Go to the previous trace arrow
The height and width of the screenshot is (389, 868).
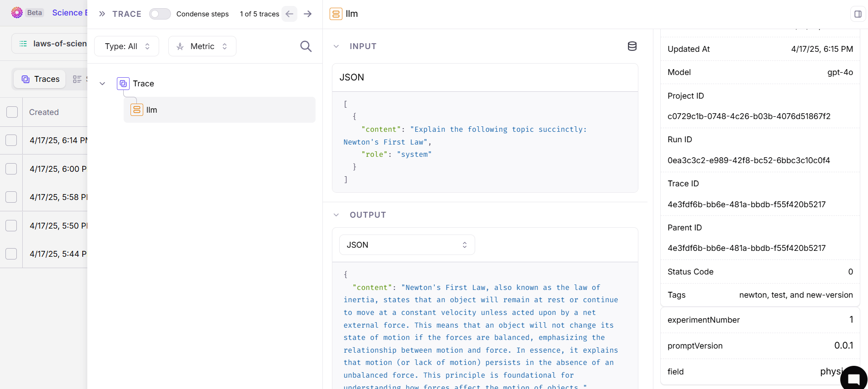pyautogui.click(x=289, y=14)
